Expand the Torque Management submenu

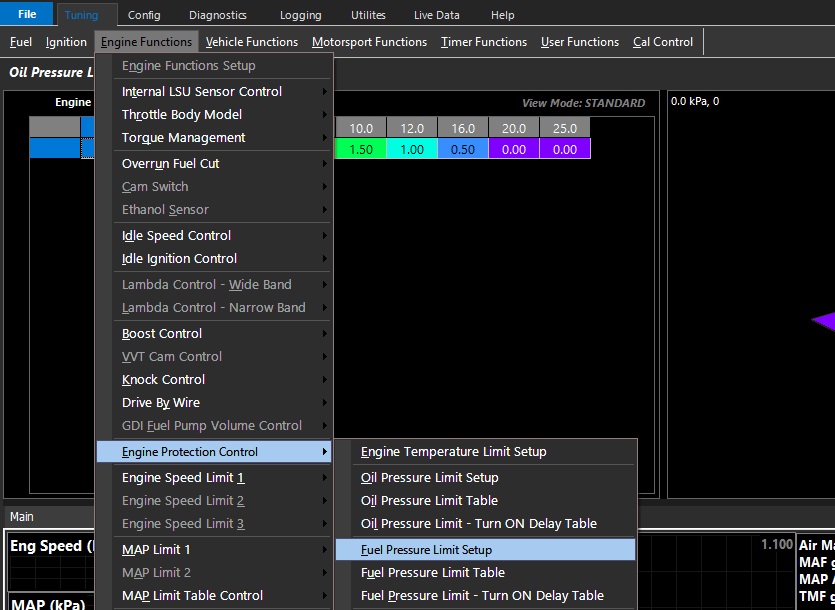pyautogui.click(x=214, y=137)
